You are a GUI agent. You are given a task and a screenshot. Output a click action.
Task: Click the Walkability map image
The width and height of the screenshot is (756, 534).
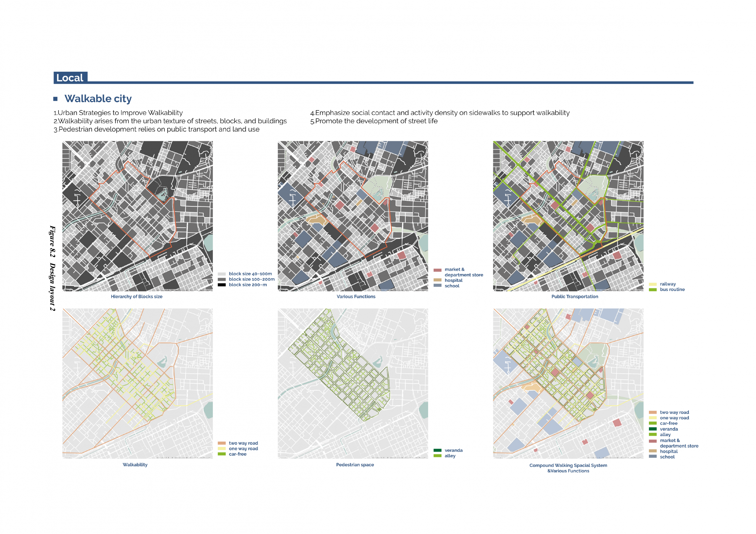138,384
